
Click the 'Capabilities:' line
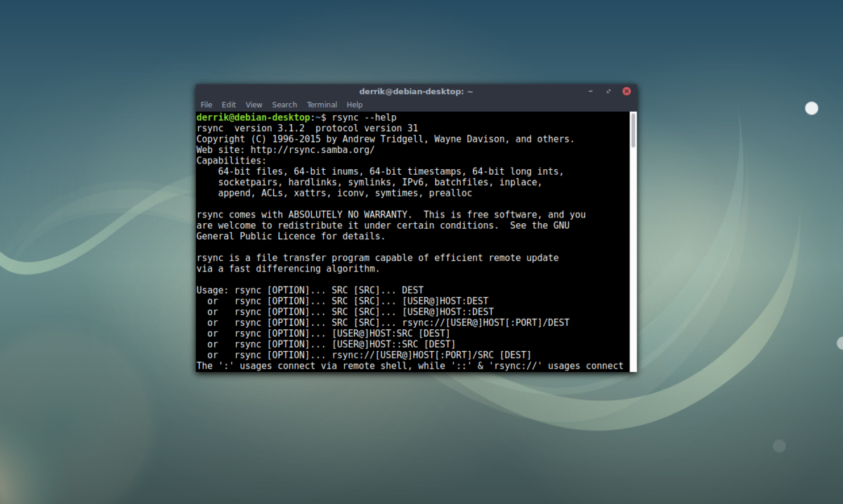232,161
